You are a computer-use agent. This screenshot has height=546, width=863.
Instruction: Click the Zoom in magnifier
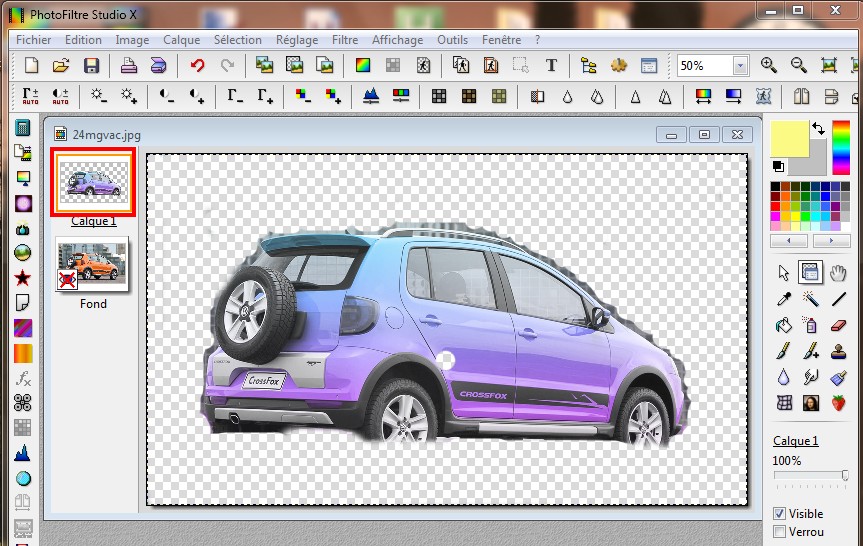[x=768, y=66]
